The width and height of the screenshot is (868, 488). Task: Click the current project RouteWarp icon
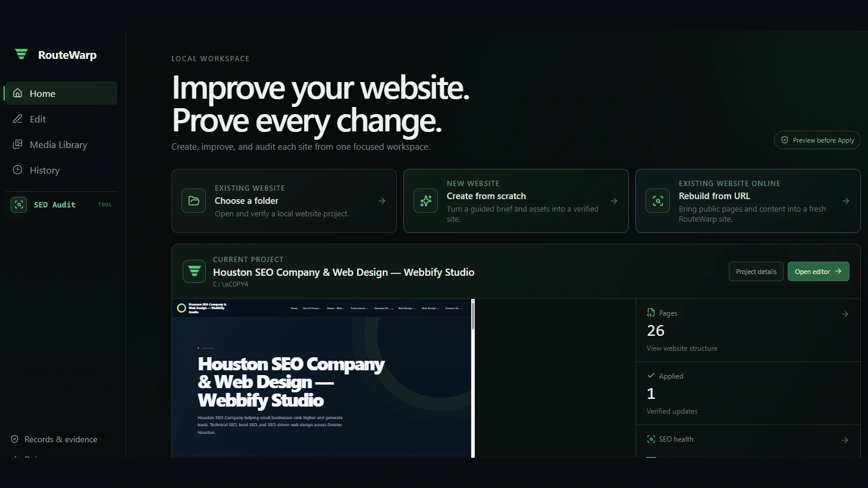point(194,272)
